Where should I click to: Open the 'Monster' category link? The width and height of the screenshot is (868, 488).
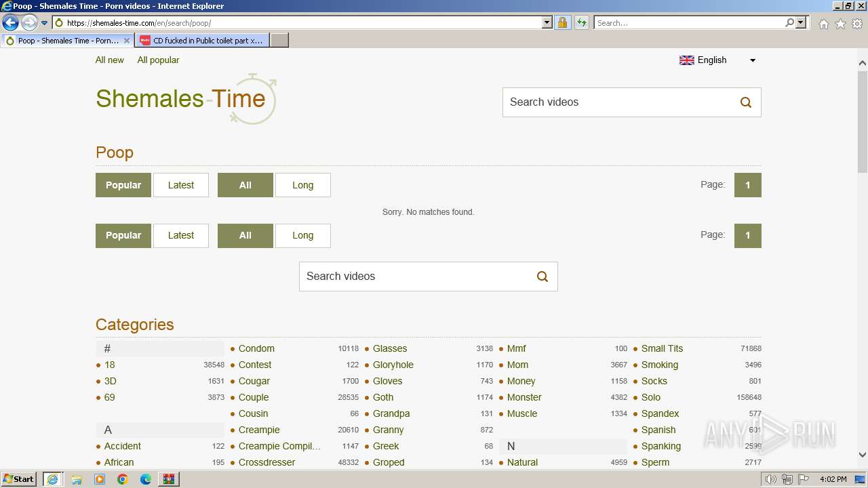pyautogui.click(x=524, y=397)
